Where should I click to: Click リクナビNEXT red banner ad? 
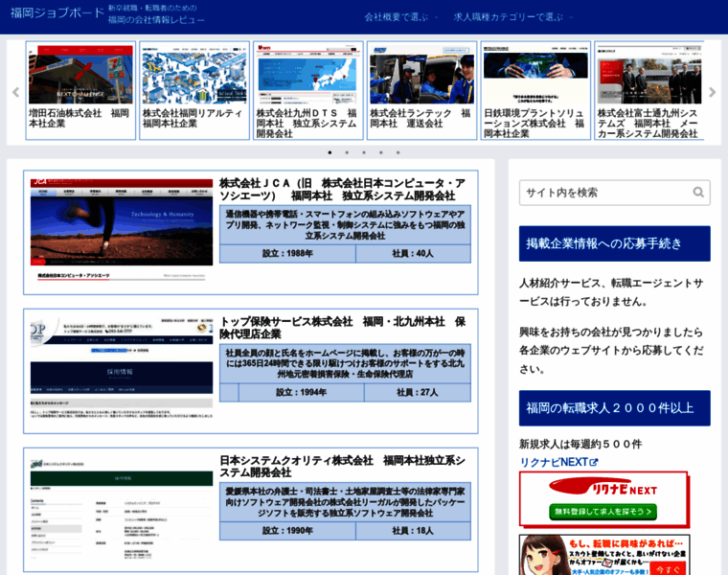point(604,499)
